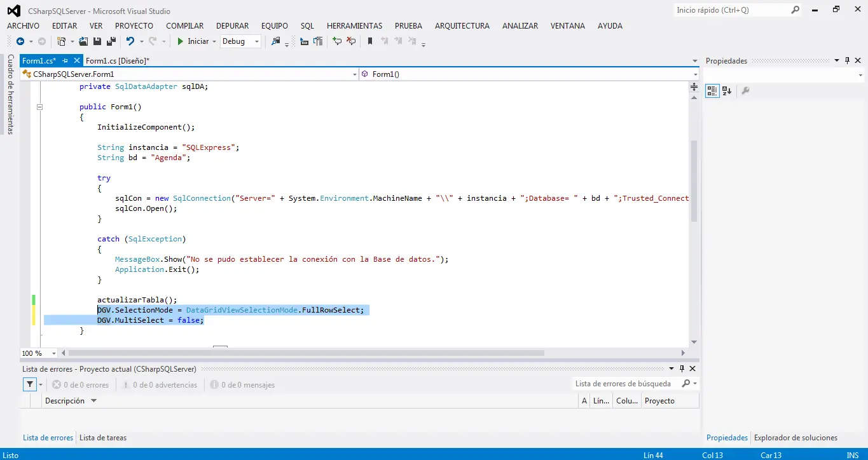Click the Navigate Backward arrow icon
The image size is (868, 460).
[20, 41]
